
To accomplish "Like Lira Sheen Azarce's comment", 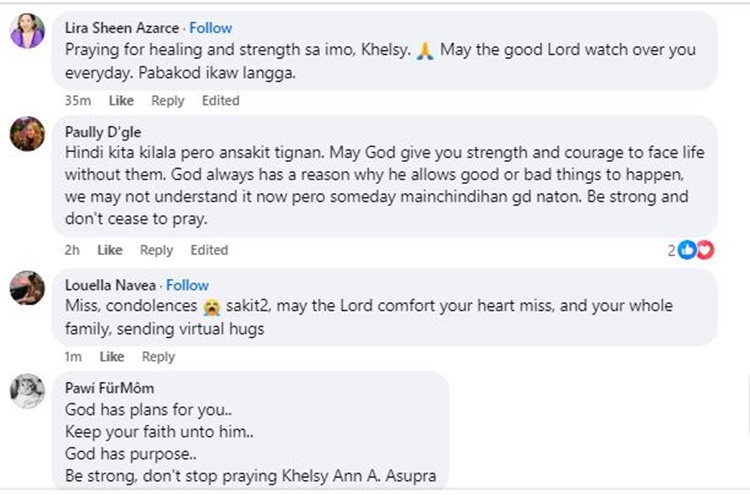I will click(x=121, y=101).
